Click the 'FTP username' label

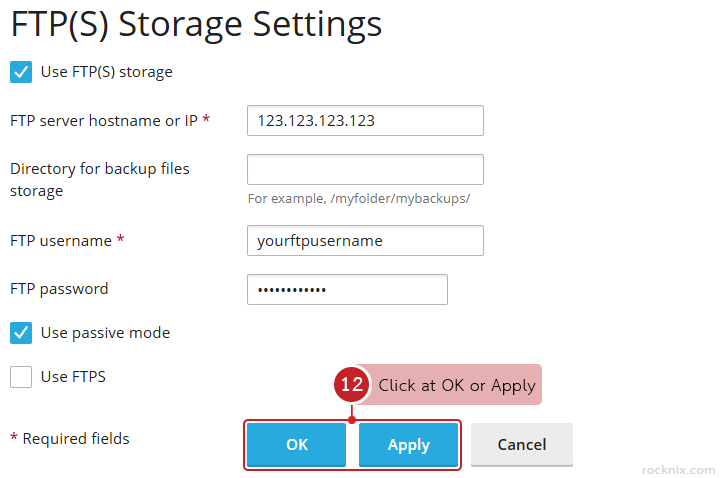pyautogui.click(x=60, y=240)
